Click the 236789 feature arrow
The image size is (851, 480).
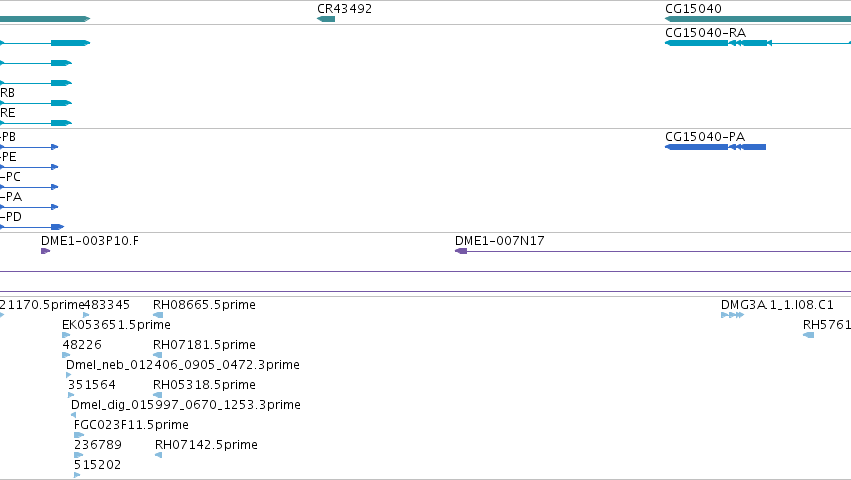point(79,455)
